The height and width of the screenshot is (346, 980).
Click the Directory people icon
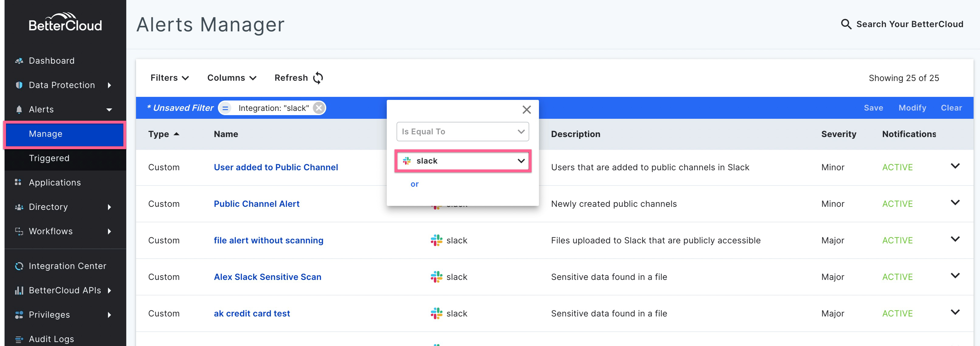19,207
